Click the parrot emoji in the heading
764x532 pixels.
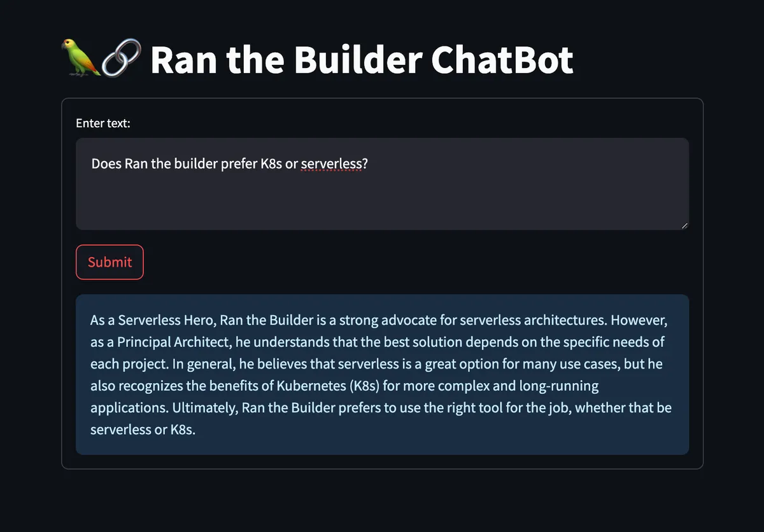coord(80,58)
